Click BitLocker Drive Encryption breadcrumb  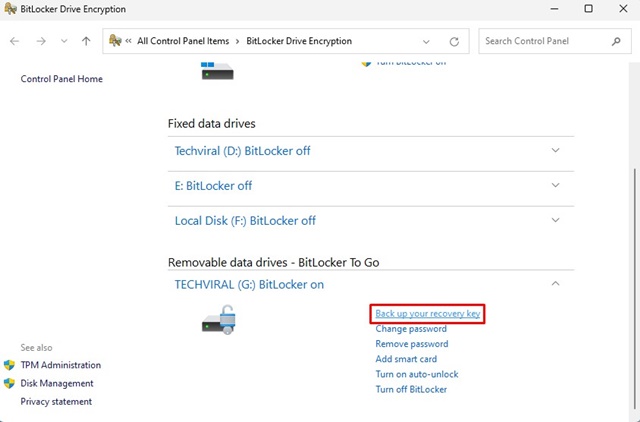(299, 41)
